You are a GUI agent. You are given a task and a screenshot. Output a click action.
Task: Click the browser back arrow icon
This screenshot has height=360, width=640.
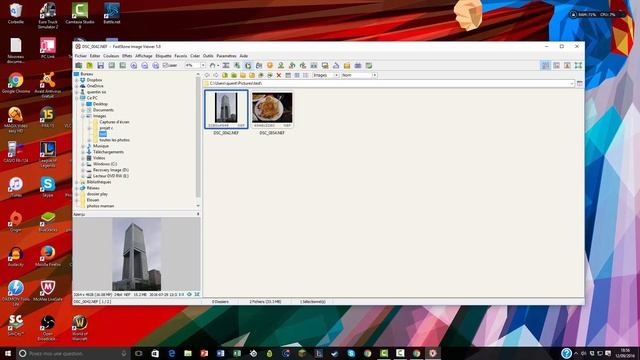[x=207, y=76]
